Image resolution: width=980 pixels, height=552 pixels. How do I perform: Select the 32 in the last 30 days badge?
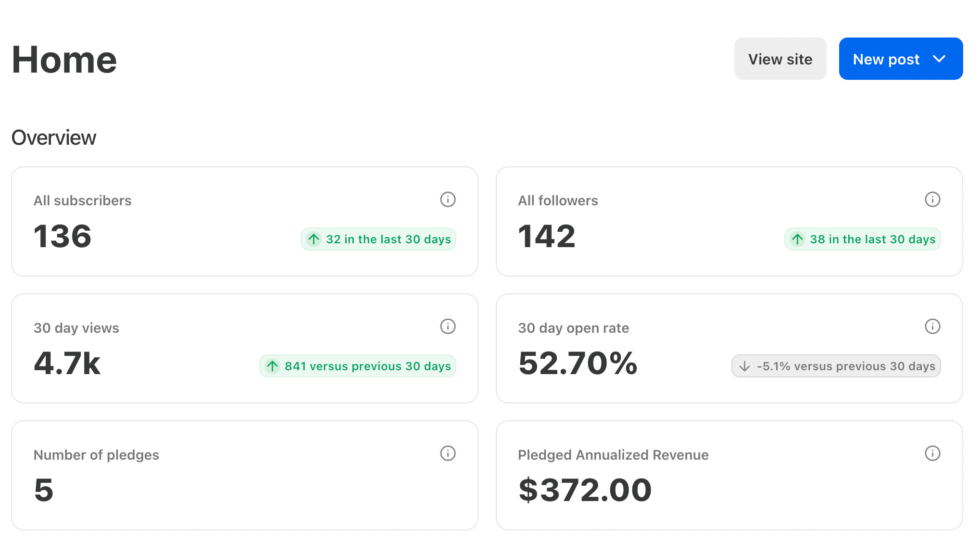[378, 239]
